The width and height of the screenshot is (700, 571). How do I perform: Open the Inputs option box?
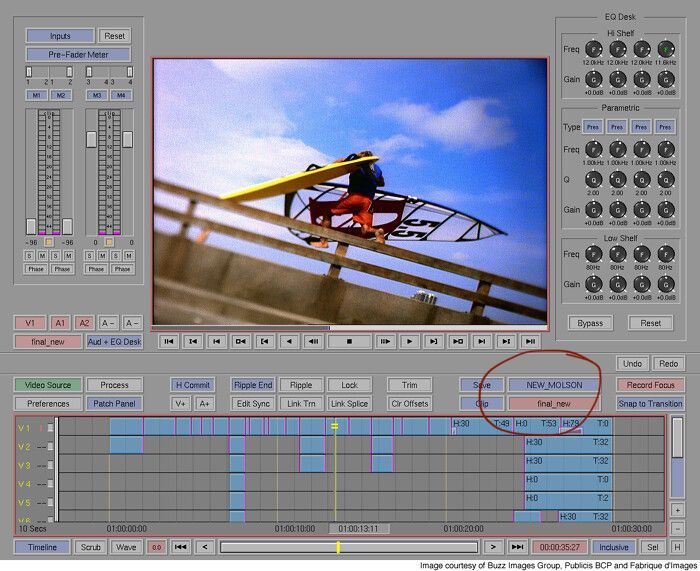click(60, 36)
